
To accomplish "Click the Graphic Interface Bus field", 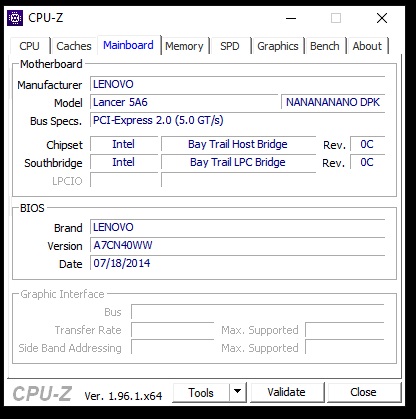I will (258, 312).
